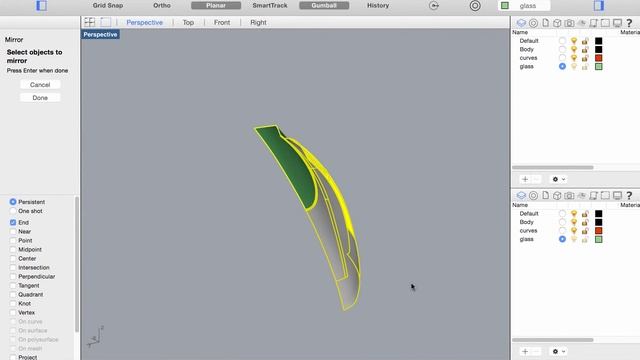Toggle the right sidebar icon
The height and width of the screenshot is (360, 640).
tap(599, 6)
